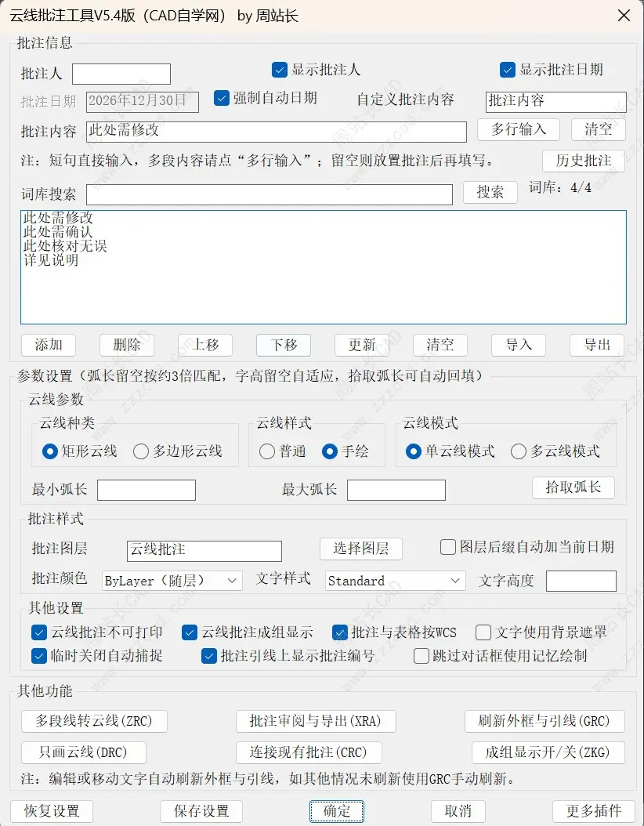This screenshot has height=826, width=644.
Task: Select the 多边形云线 radio button
Action: coord(140,451)
